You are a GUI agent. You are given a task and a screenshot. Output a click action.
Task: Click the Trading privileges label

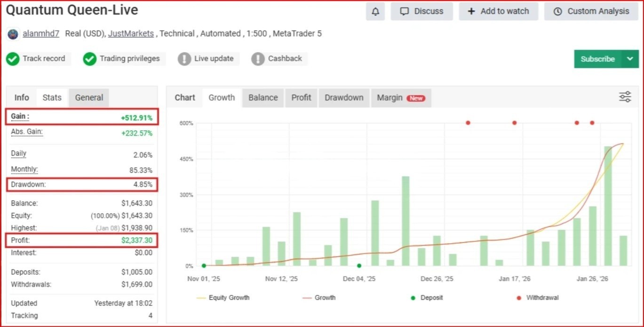(129, 59)
